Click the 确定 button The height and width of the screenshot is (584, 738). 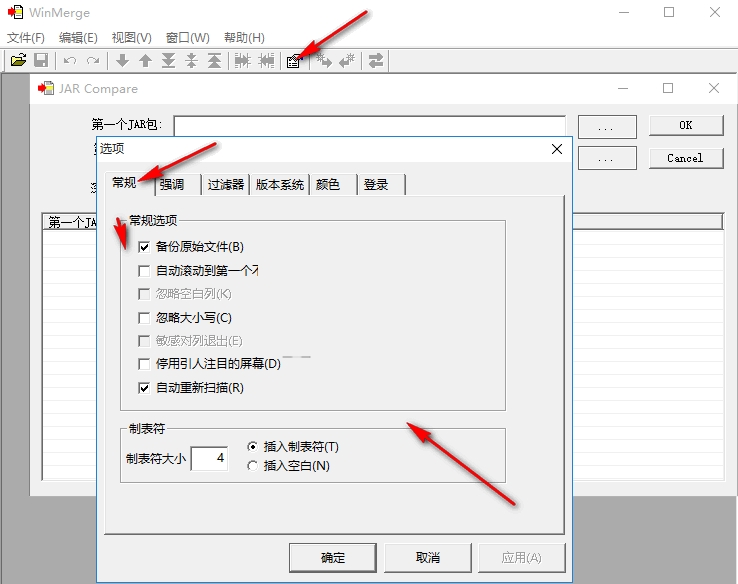pos(333,558)
